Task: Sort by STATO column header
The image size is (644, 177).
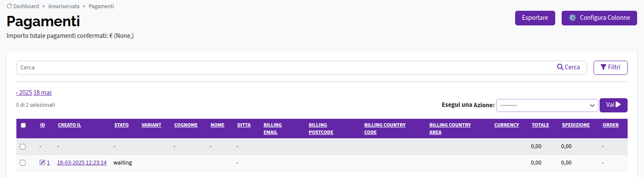Action: click(121, 125)
